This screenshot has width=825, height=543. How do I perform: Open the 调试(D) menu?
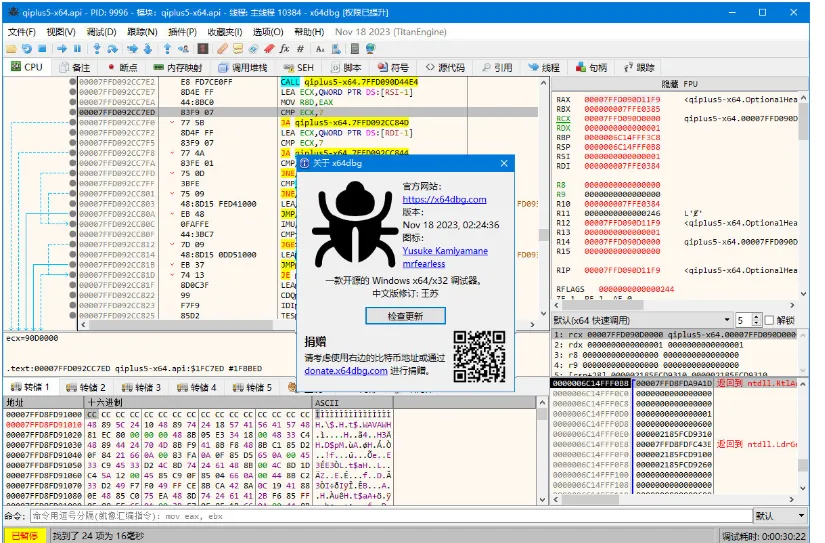(101, 32)
